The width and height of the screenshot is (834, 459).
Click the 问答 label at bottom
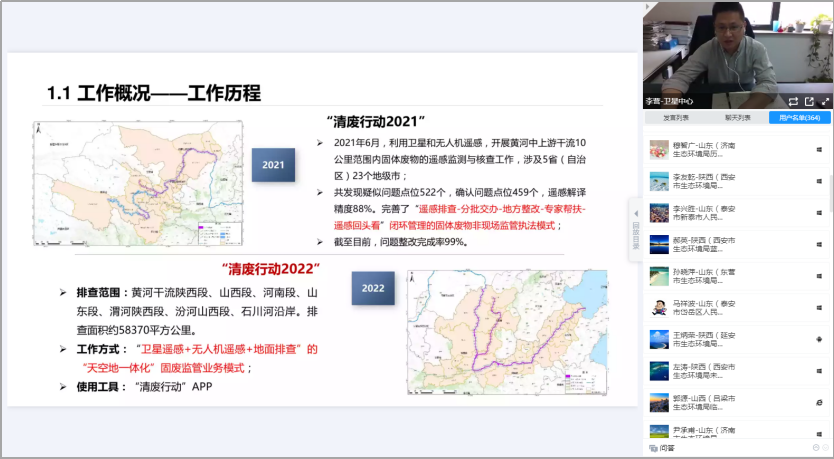click(x=667, y=448)
